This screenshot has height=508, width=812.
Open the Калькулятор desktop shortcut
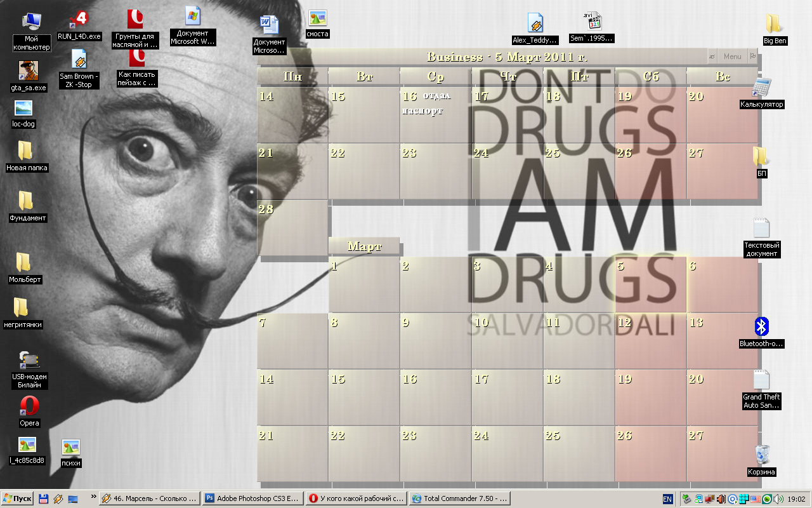[761, 88]
